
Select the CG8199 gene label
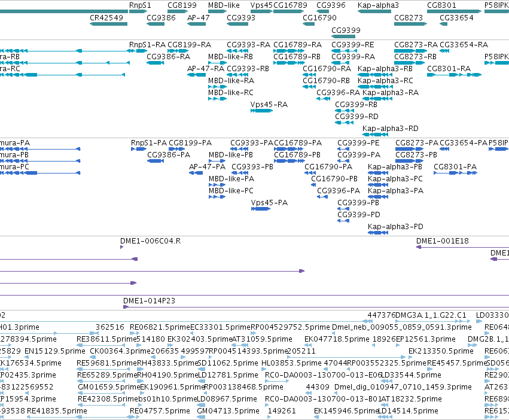point(182,5)
